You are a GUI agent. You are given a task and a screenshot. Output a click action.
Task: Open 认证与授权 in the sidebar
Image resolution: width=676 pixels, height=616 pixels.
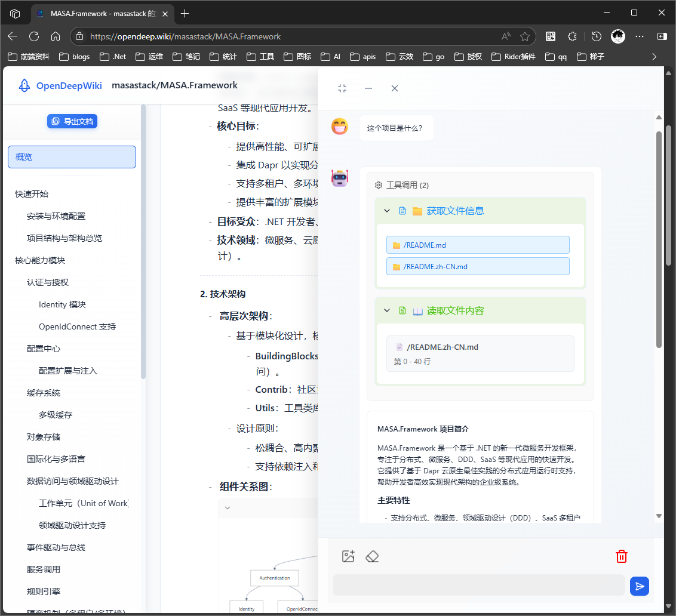pos(47,282)
